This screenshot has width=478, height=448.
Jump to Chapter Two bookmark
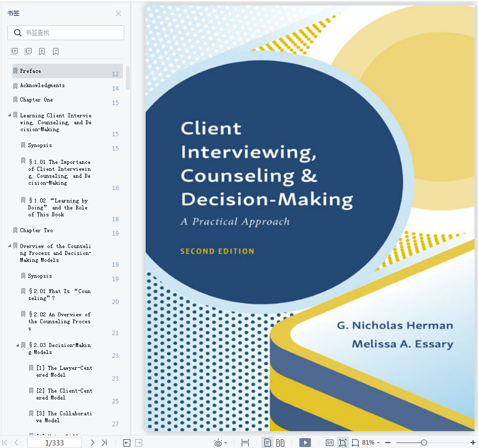[x=36, y=231]
